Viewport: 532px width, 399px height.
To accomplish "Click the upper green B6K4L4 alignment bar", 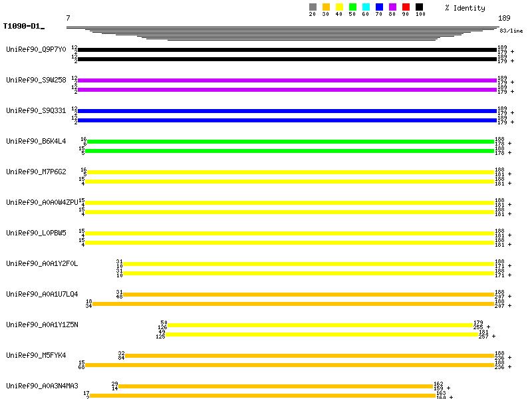I will pos(290,142).
